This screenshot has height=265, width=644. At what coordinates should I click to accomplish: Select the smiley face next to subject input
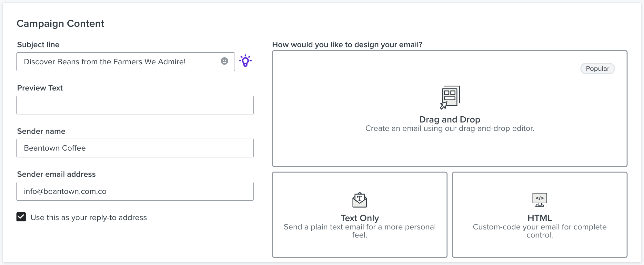224,61
